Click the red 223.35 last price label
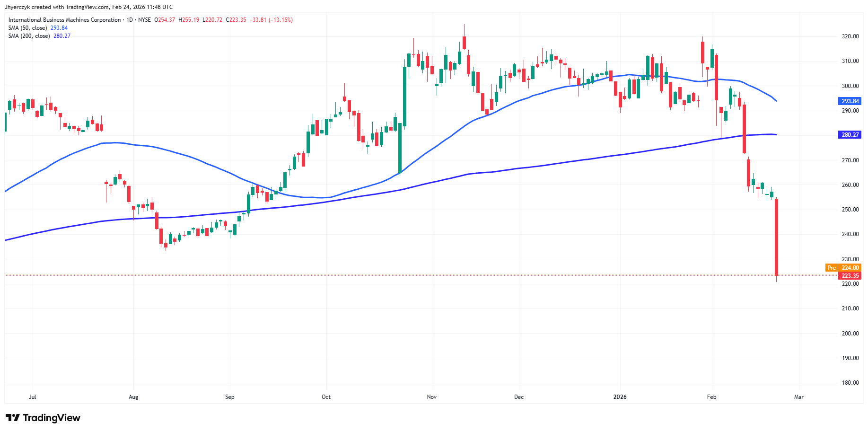 (x=850, y=276)
